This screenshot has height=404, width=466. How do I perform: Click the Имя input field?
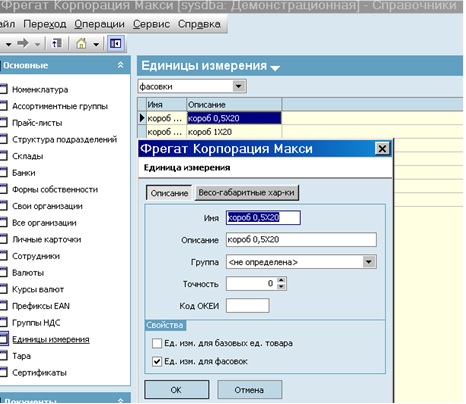point(263,218)
